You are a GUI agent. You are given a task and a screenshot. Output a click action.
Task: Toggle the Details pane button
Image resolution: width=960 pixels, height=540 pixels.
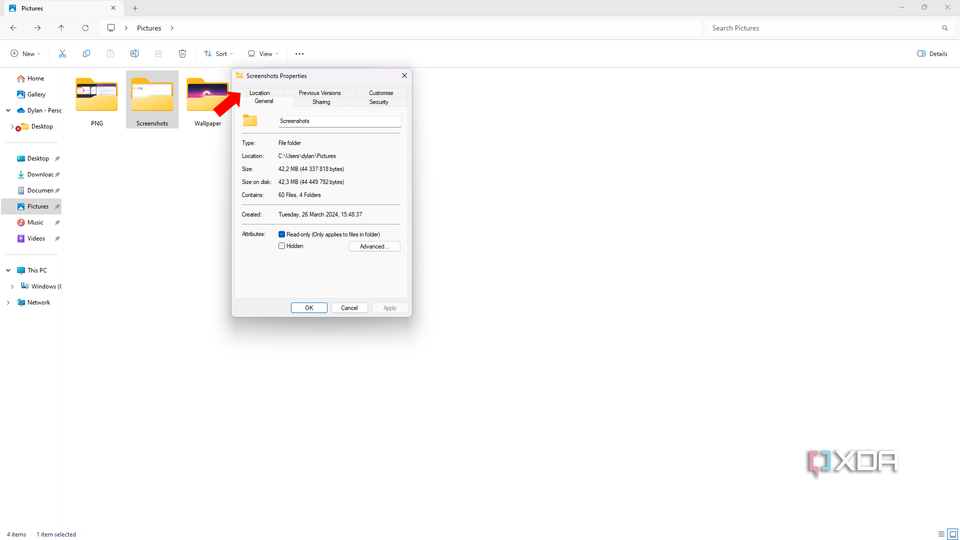pyautogui.click(x=932, y=54)
